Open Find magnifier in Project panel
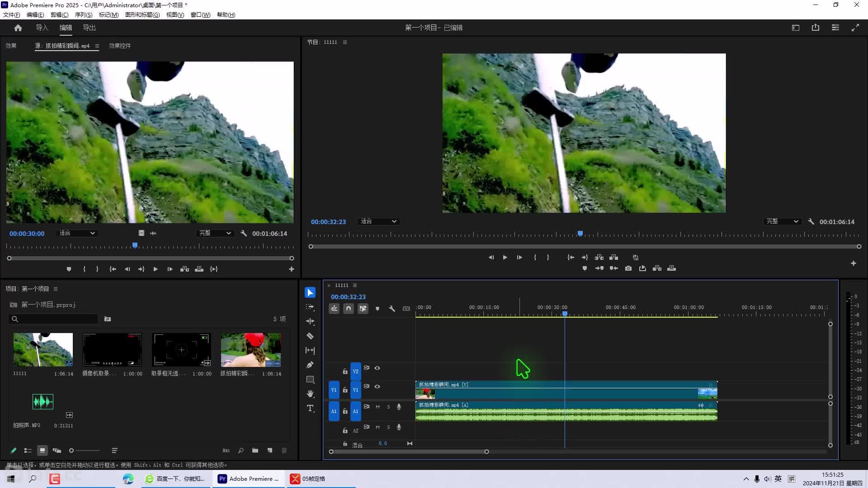The height and width of the screenshot is (488, 868). pos(241,450)
